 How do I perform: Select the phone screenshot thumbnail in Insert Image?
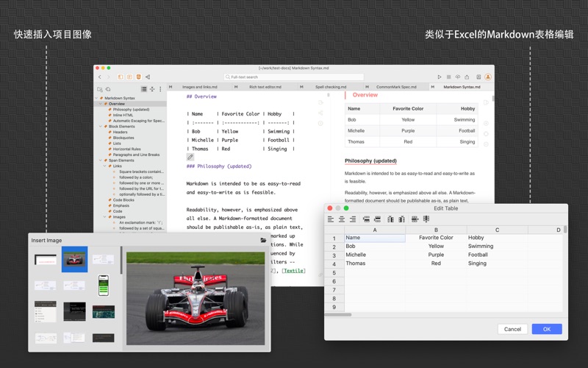(104, 286)
